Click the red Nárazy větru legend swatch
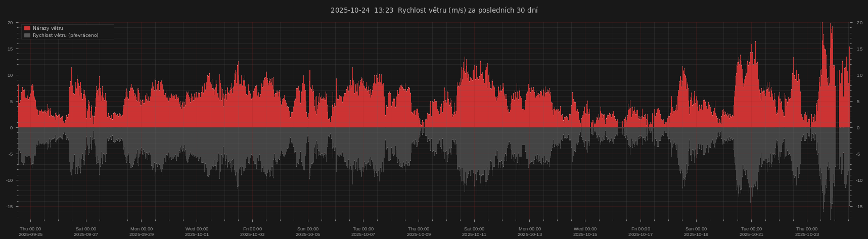Viewport: 868px width, 239px height. click(x=27, y=28)
